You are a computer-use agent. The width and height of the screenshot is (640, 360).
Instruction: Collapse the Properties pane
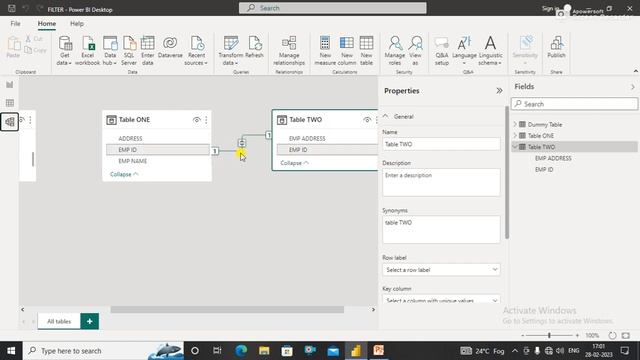click(499, 91)
